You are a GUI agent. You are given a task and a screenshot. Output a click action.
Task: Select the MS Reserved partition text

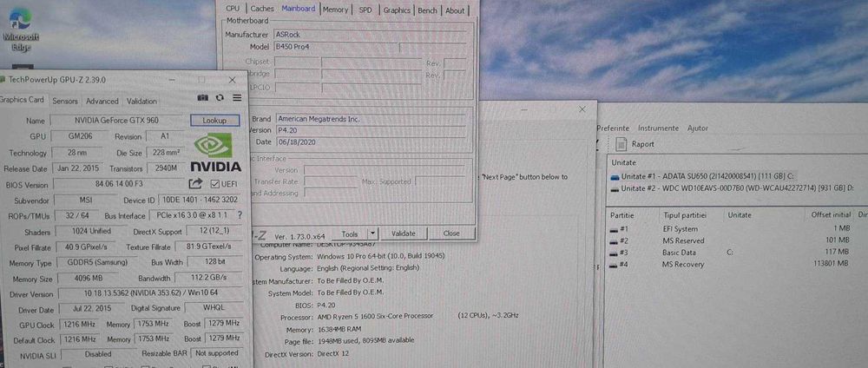pos(683,240)
